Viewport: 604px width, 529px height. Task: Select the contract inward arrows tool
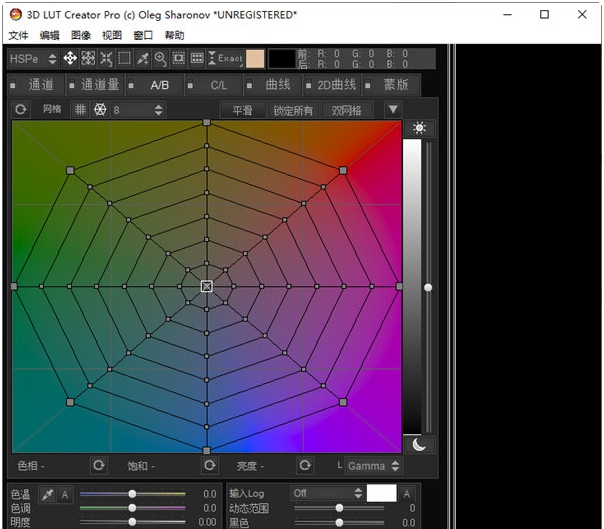(106, 59)
